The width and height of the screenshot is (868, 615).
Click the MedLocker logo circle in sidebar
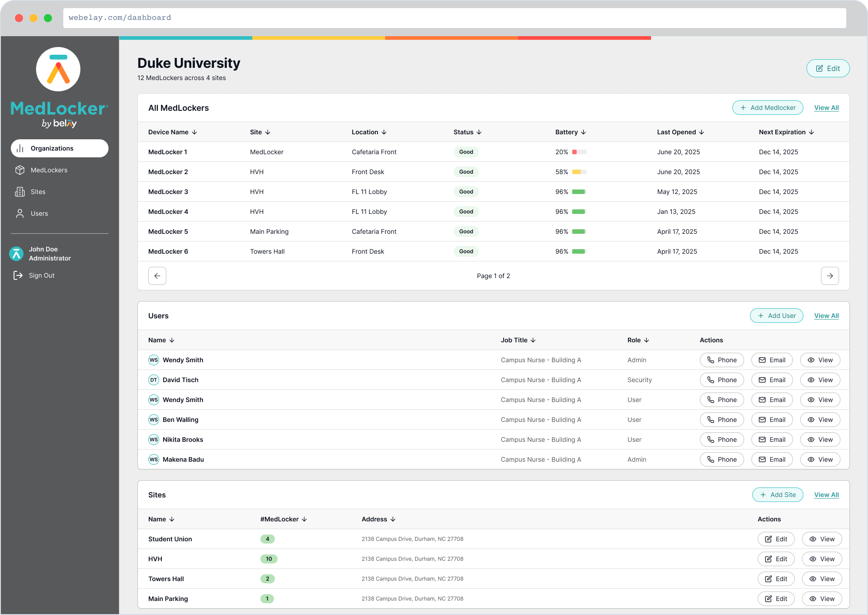58,69
